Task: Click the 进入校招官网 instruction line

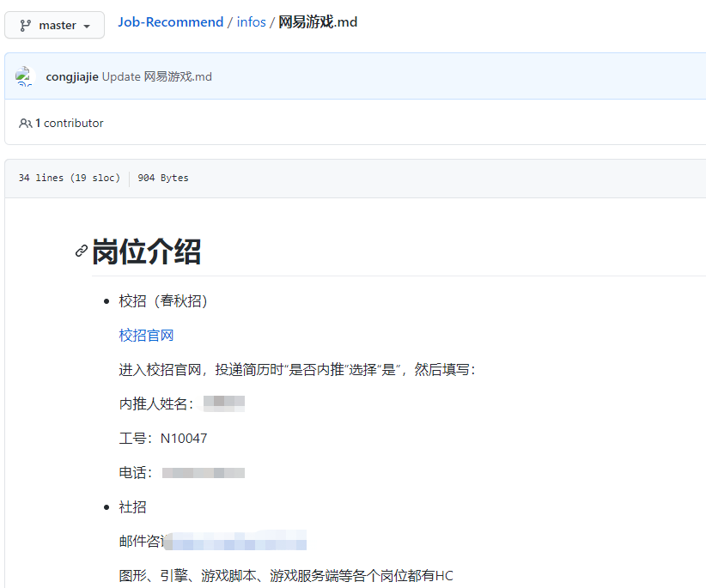Action: coord(298,370)
